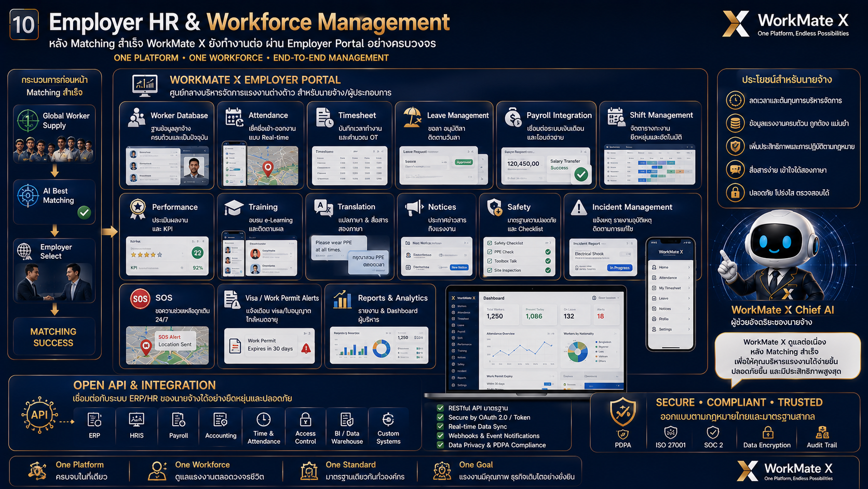The image size is (868, 489).
Task: Click the WorkMate X Chief AI robot
Action: (777, 255)
